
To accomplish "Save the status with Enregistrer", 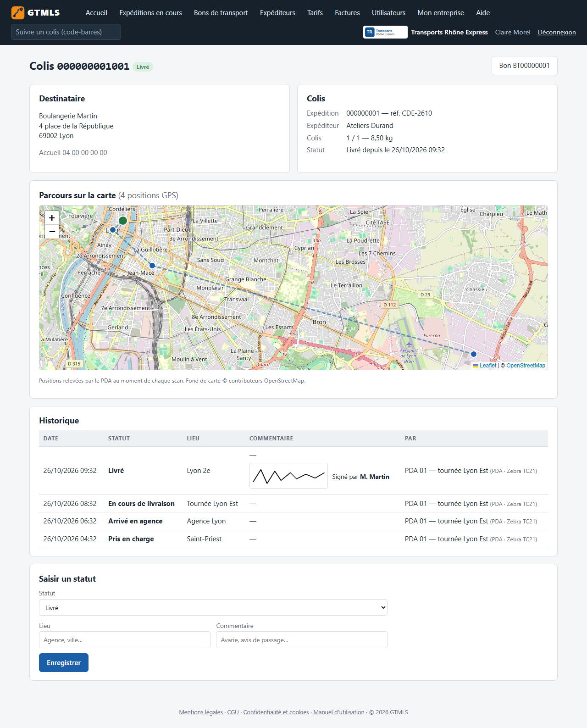I will tap(64, 663).
